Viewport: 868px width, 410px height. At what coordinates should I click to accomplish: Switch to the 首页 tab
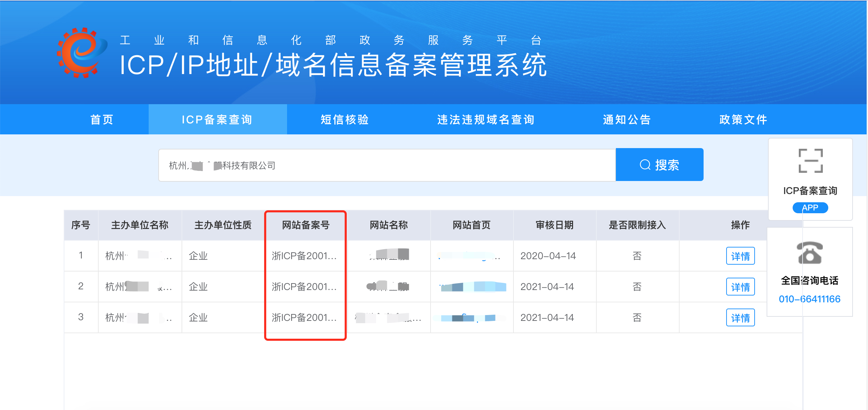[101, 119]
